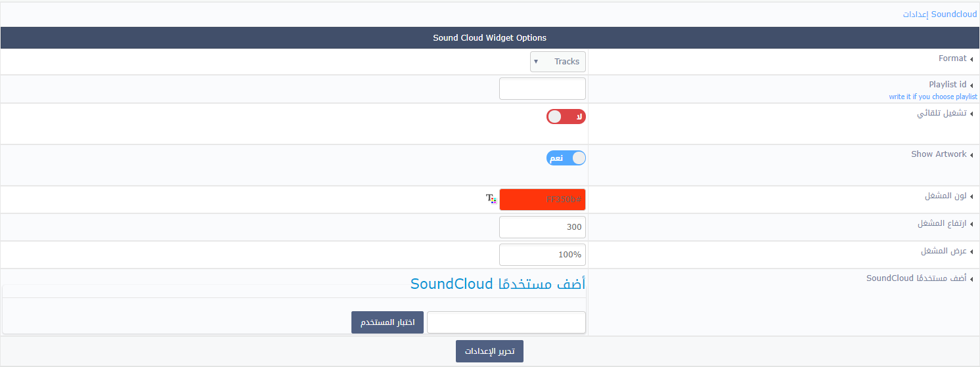
Task: Click the تشغيل تلقائي label
Action: click(x=942, y=113)
